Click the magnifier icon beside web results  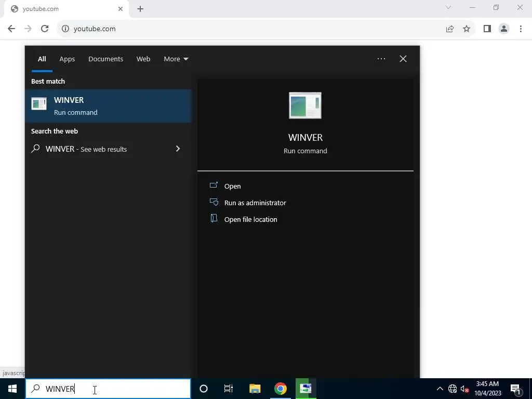pos(35,149)
